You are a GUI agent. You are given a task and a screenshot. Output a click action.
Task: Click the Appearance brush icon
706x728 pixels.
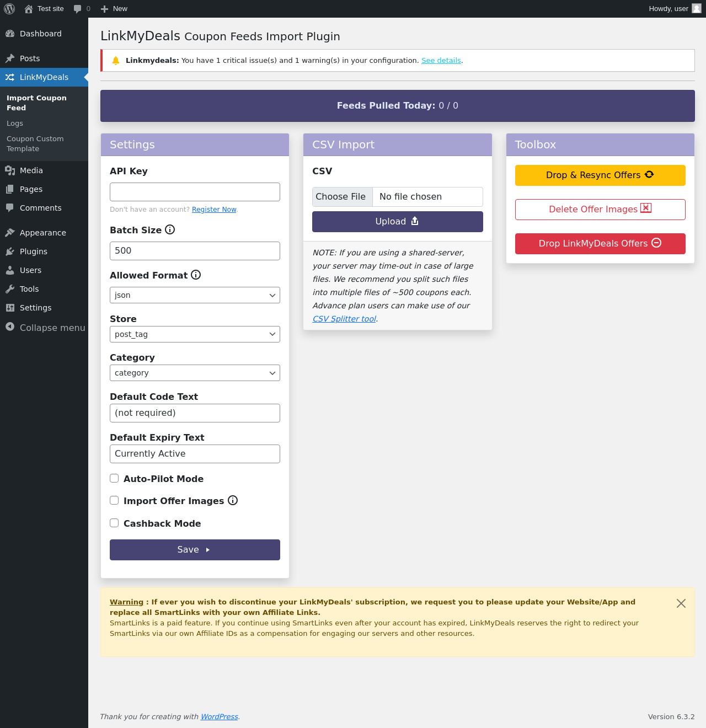(10, 233)
